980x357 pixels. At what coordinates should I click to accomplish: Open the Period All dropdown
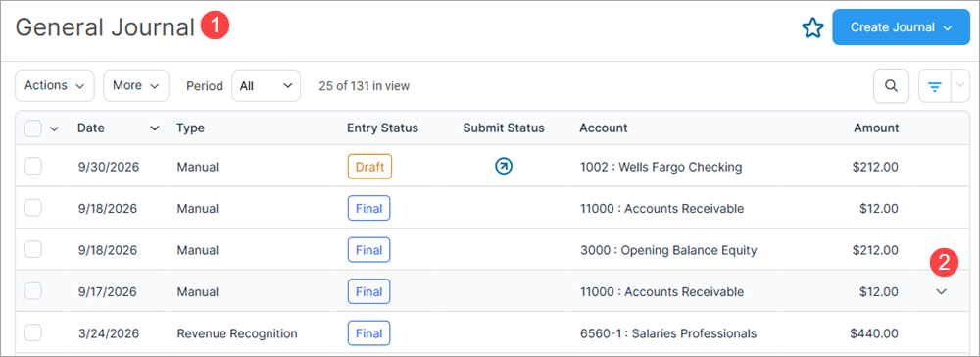(x=267, y=85)
